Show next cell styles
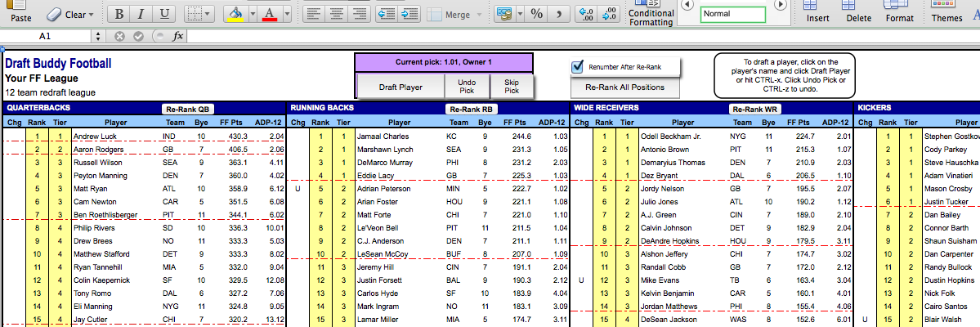980x327 pixels. pyautogui.click(x=780, y=5)
